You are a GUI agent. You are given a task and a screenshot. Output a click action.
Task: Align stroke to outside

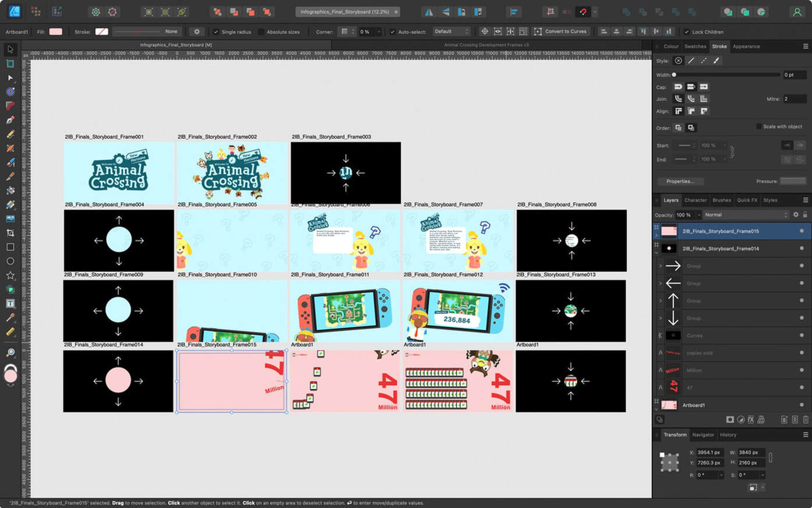click(704, 111)
